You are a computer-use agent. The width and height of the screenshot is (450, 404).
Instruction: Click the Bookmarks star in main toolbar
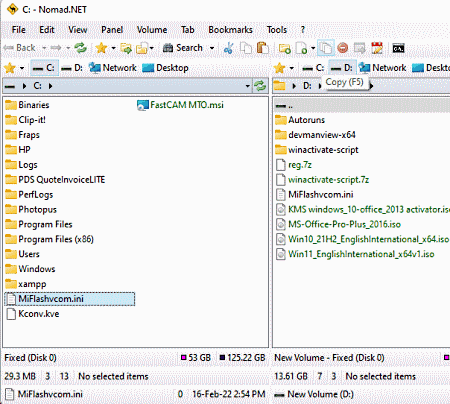(101, 48)
